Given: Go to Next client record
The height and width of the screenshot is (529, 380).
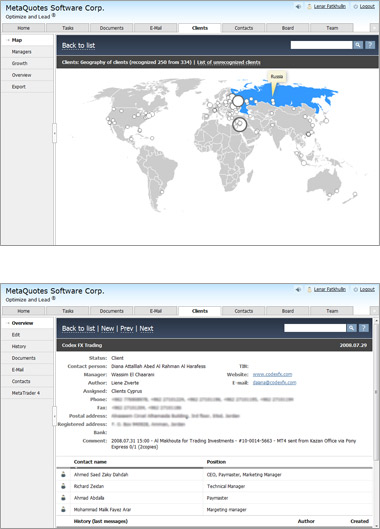Looking at the screenshot, I should point(146,329).
